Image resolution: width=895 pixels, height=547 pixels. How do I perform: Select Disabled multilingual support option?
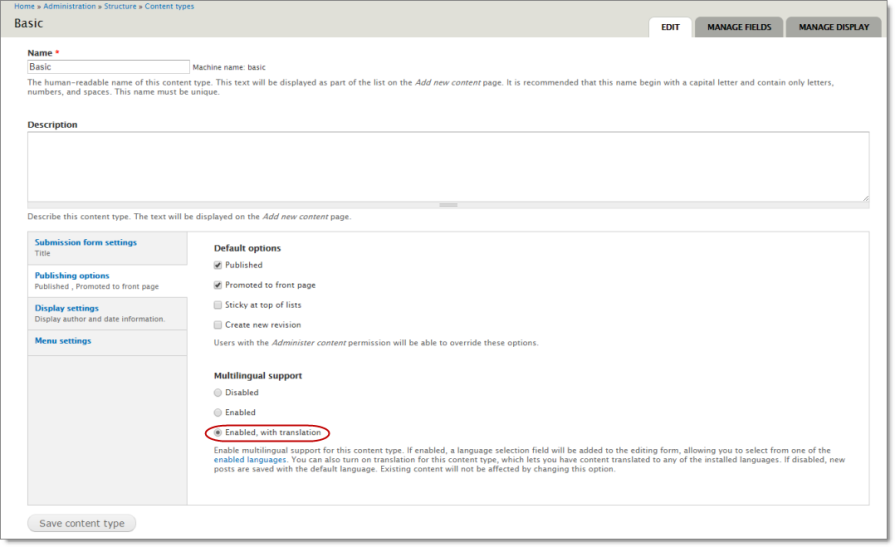click(218, 393)
